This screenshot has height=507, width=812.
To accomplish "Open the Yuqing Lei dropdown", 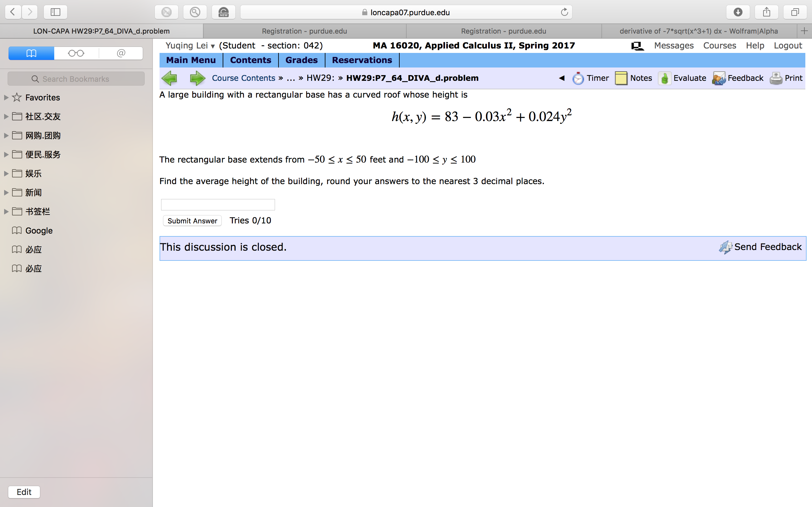I will pyautogui.click(x=213, y=46).
